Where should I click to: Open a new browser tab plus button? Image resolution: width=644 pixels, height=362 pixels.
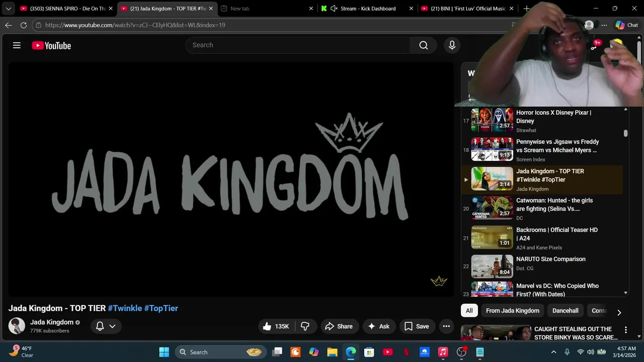pyautogui.click(x=526, y=9)
